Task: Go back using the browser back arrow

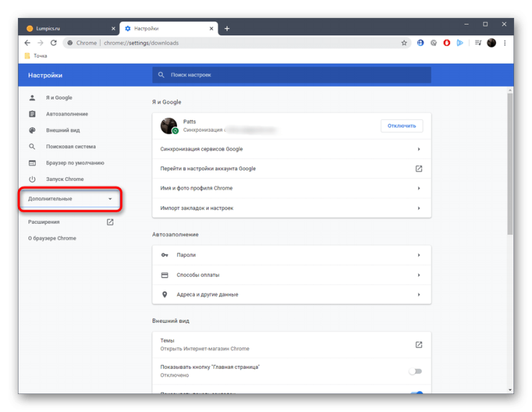Action: pos(27,43)
